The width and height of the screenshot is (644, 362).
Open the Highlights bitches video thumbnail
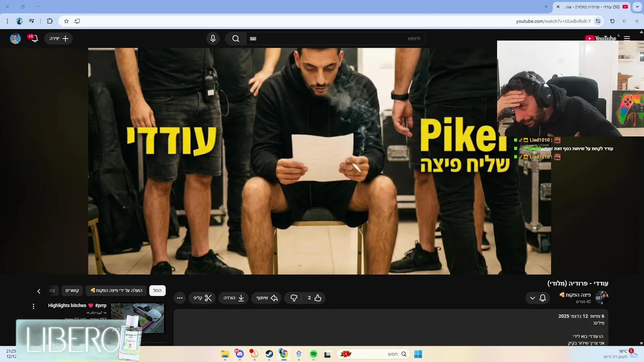coord(137,318)
